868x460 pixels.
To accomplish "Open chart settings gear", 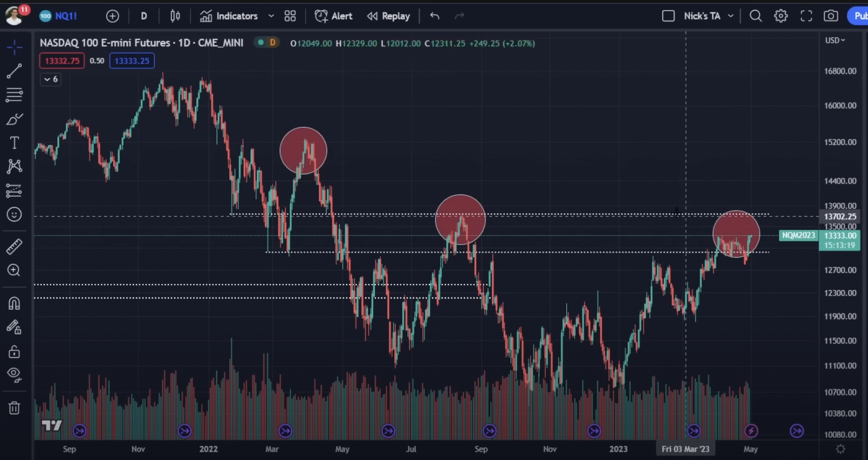I will (780, 16).
